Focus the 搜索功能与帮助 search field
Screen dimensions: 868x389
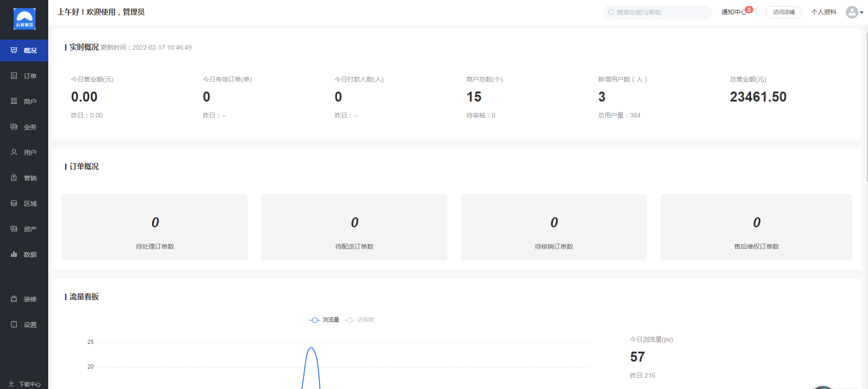pyautogui.click(x=657, y=12)
